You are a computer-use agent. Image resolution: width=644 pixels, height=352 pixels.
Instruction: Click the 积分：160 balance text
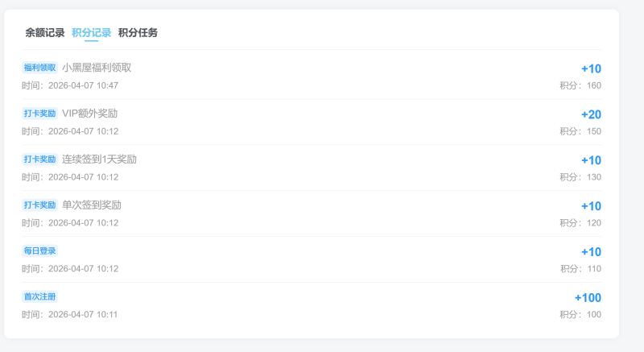(x=580, y=85)
